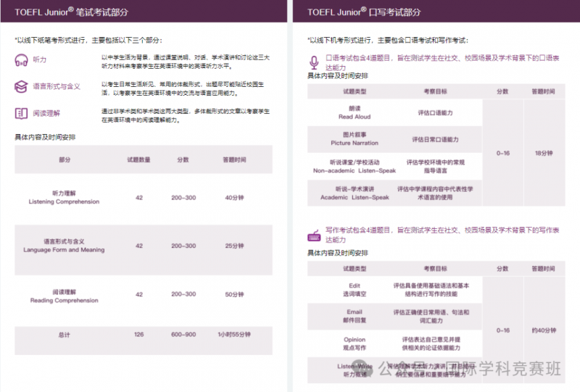Click the 总计 total row label

(x=64, y=335)
